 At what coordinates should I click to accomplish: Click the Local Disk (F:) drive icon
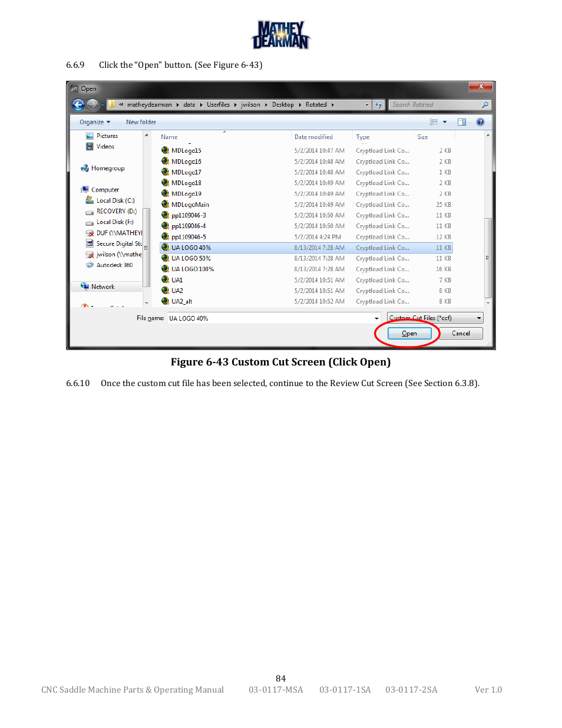(x=90, y=222)
